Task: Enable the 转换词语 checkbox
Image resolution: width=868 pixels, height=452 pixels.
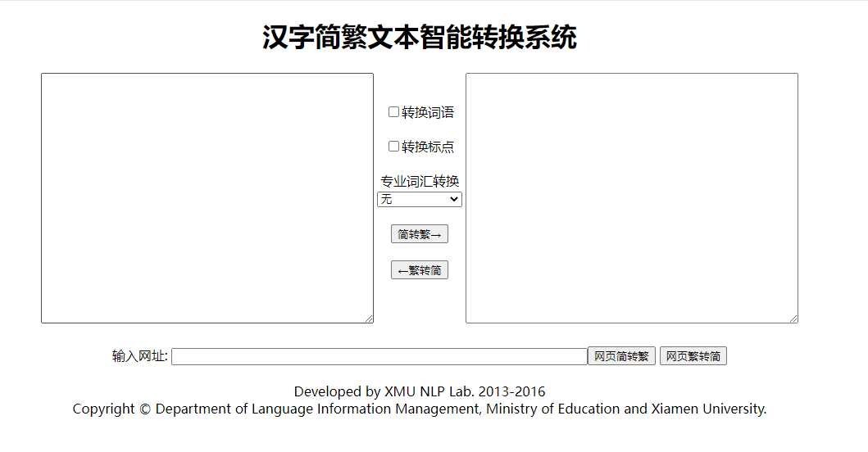Action: 393,112
